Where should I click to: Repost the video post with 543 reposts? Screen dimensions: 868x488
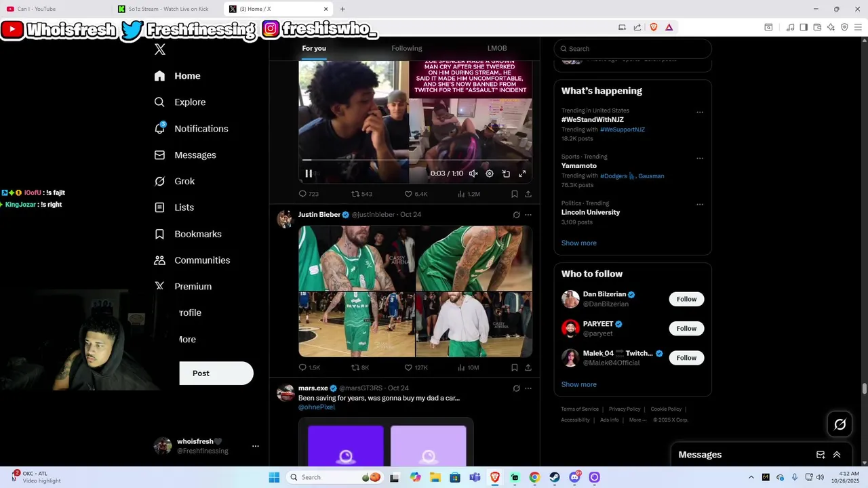click(361, 194)
